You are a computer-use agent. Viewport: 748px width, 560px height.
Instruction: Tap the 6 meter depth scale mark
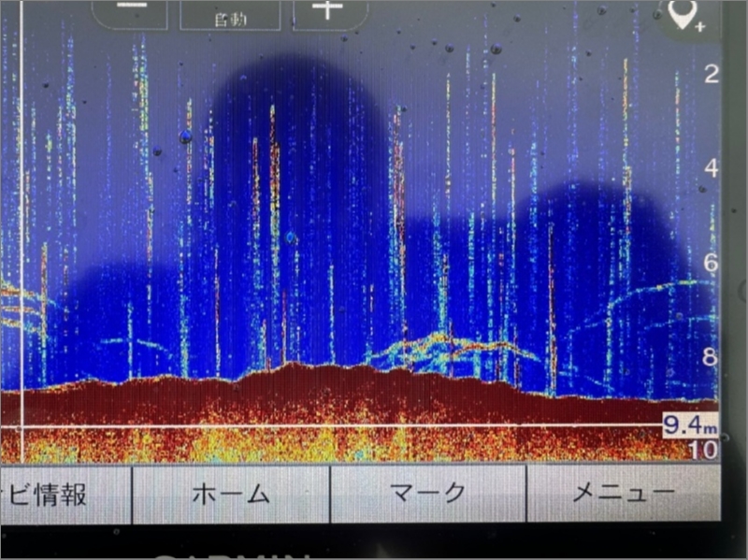tap(711, 263)
